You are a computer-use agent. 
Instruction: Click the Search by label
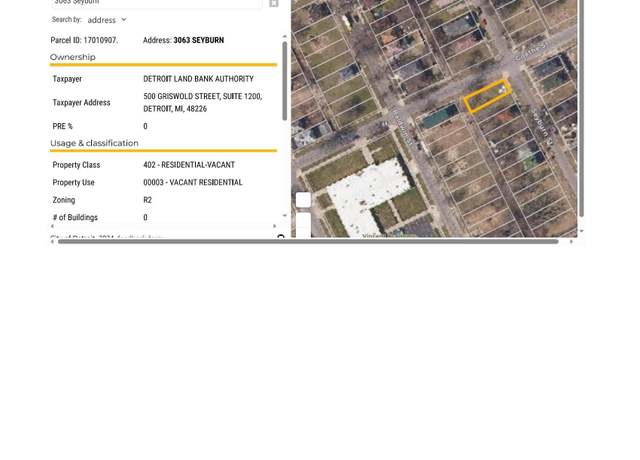tap(67, 20)
